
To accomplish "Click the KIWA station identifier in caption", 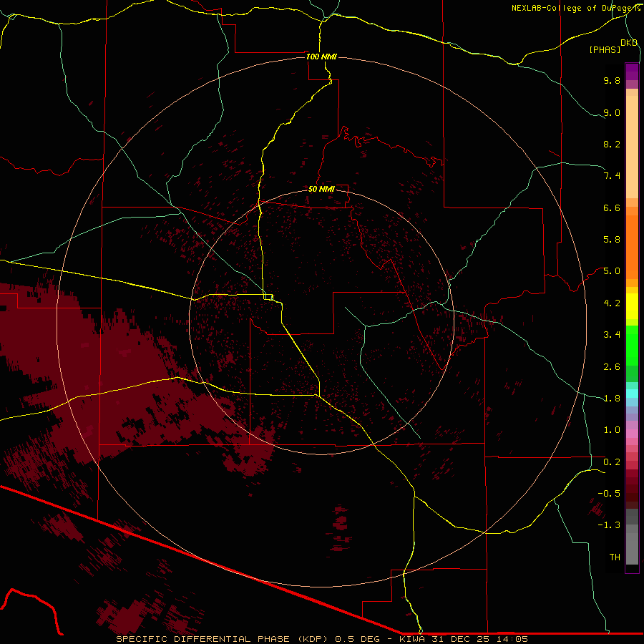I will (x=413, y=639).
